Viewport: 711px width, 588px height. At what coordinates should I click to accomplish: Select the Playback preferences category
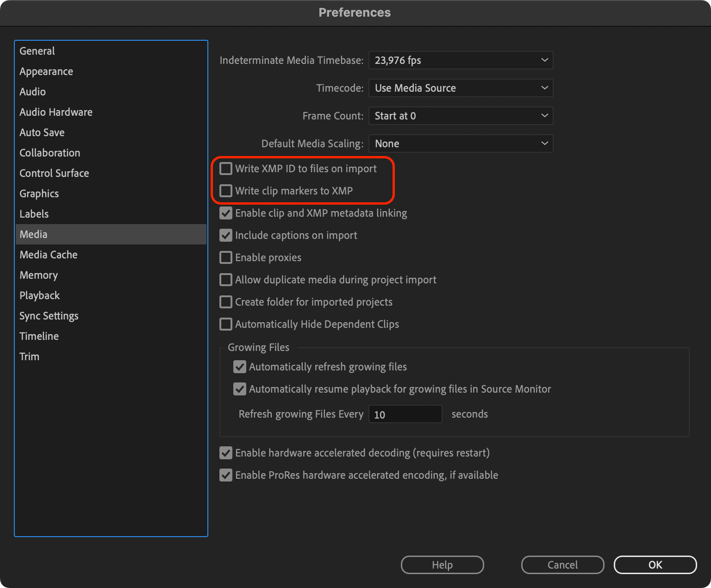click(x=39, y=295)
